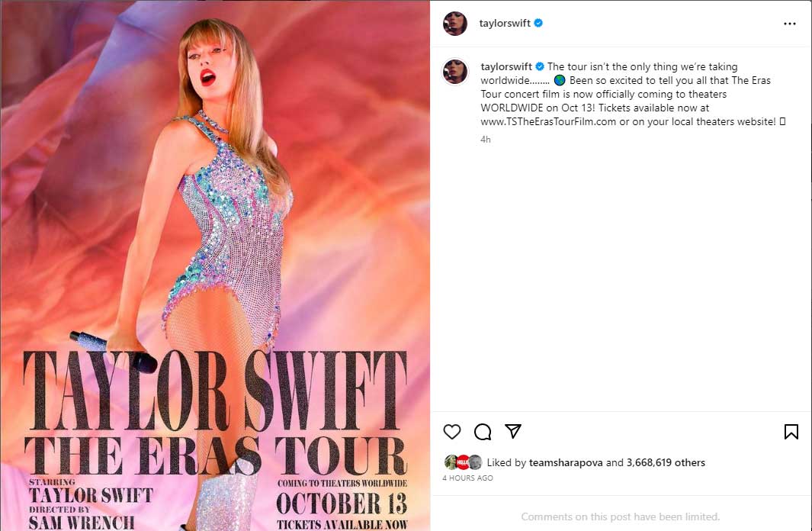Screen dimensions: 812x531
Task: Open the taylorswift username in the caption
Action: tap(505, 67)
